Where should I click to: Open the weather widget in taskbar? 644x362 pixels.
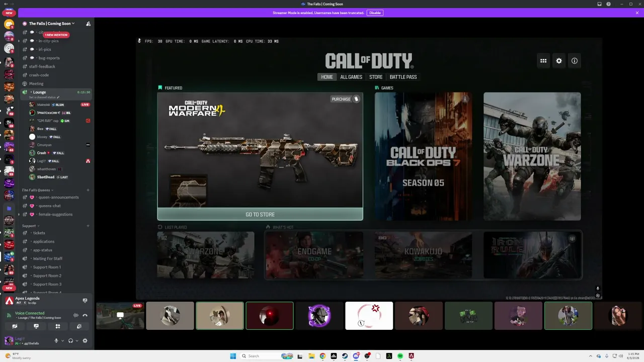[18, 356]
